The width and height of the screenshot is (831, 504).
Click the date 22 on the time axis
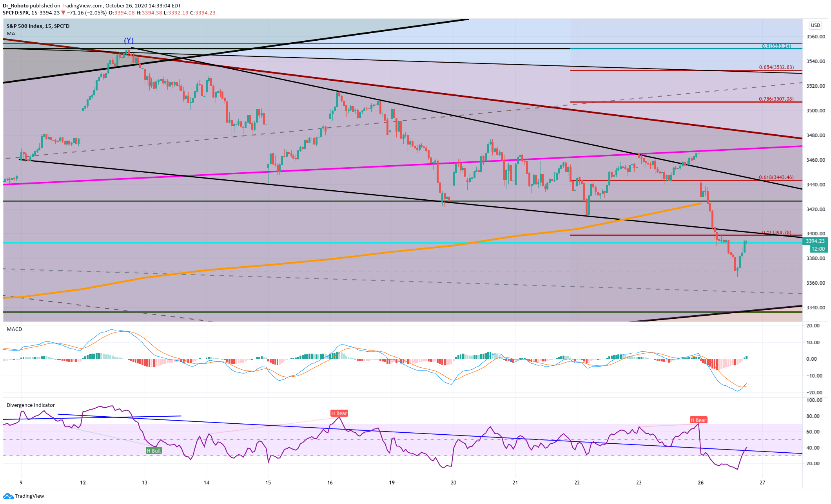(577, 483)
